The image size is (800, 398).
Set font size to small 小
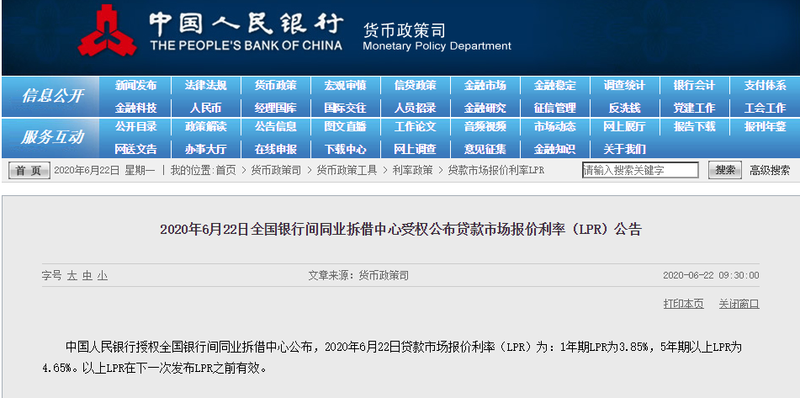(x=103, y=276)
